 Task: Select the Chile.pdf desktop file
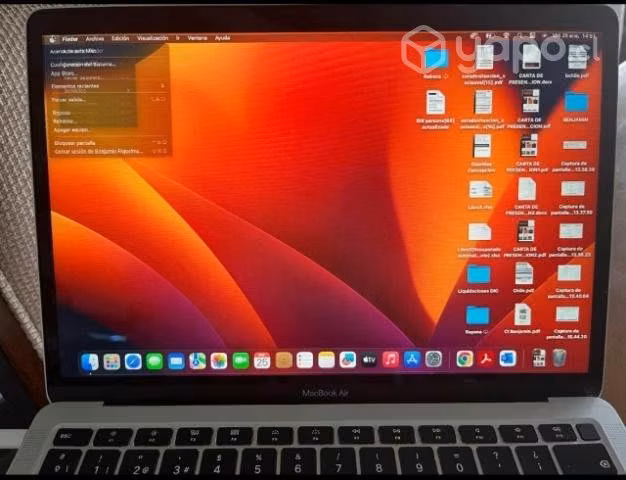[524, 274]
